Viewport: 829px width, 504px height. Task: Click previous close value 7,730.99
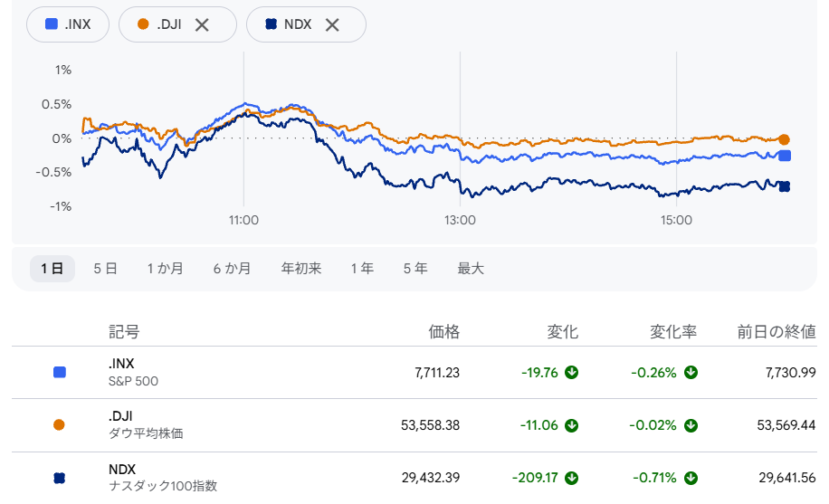(791, 372)
